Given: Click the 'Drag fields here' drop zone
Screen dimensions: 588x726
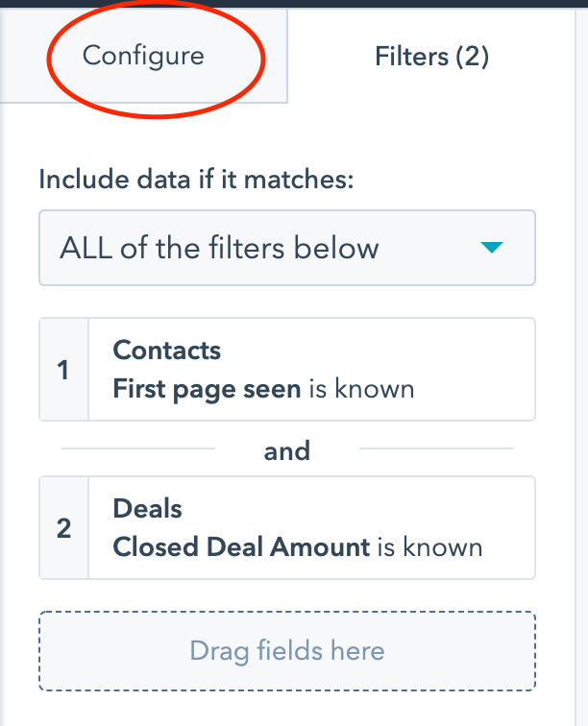Looking at the screenshot, I should pos(287,651).
